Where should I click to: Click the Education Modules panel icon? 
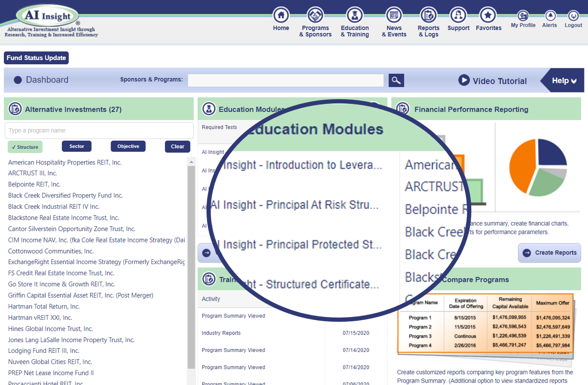pos(208,109)
